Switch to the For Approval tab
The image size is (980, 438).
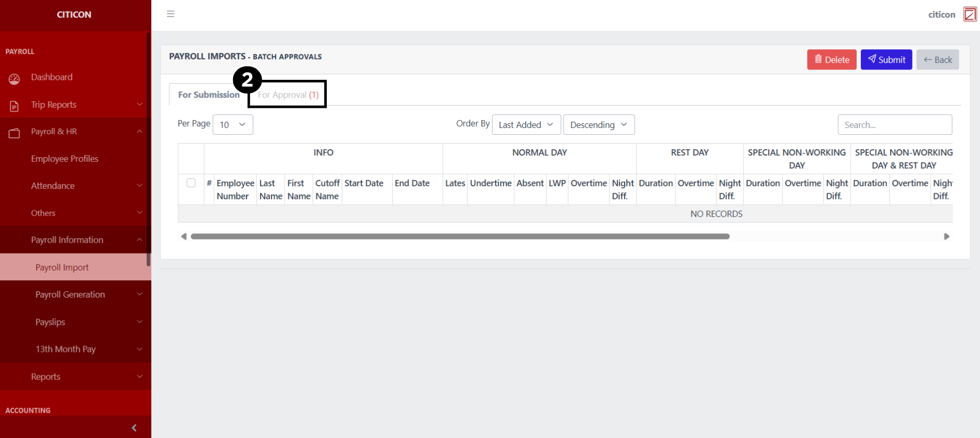[288, 95]
